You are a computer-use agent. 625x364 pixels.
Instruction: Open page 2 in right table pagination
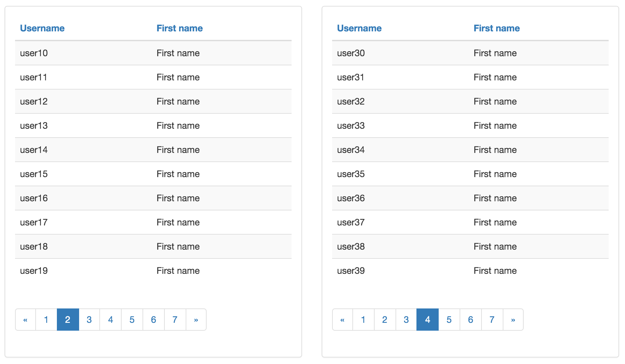(x=385, y=320)
